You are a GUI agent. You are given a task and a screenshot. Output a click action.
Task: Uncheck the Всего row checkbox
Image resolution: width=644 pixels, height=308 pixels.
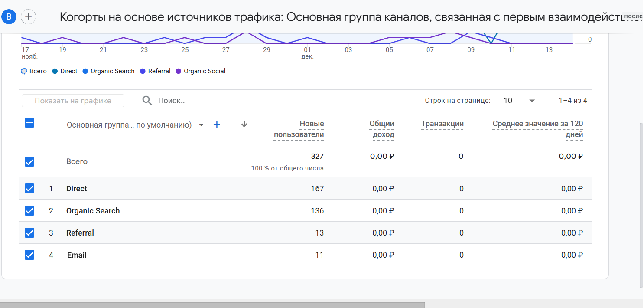tap(29, 162)
